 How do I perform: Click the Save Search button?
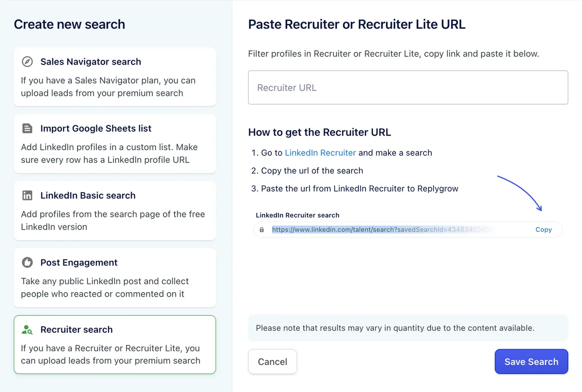pos(531,361)
